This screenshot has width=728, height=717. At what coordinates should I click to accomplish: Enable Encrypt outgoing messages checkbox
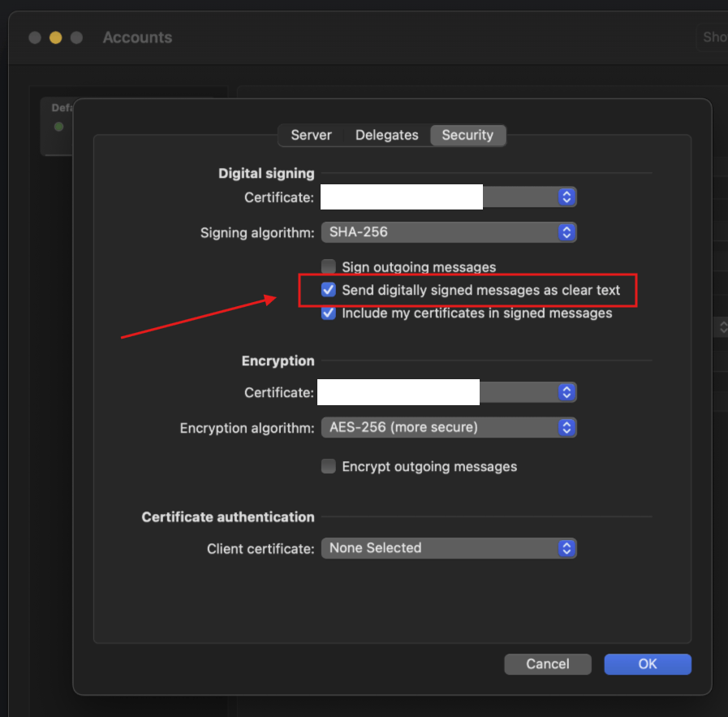(x=328, y=466)
